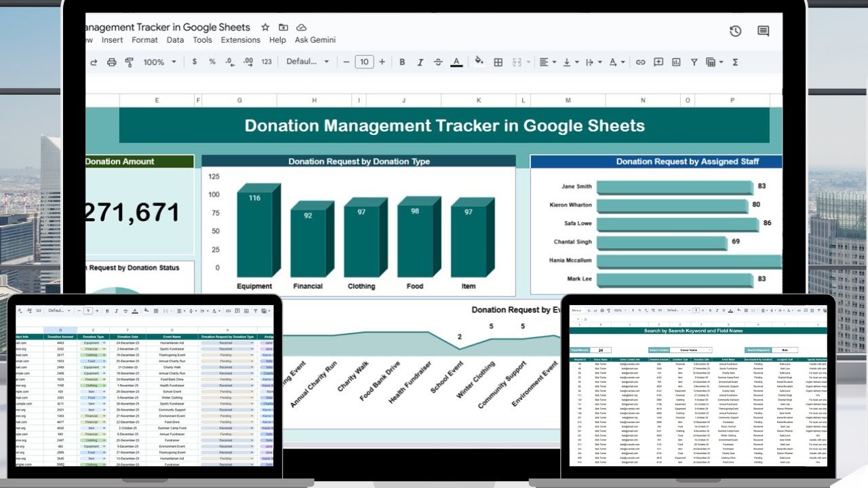The width and height of the screenshot is (868, 488).
Task: Toggle italic in main sheet toolbar
Action: pyautogui.click(x=420, y=62)
